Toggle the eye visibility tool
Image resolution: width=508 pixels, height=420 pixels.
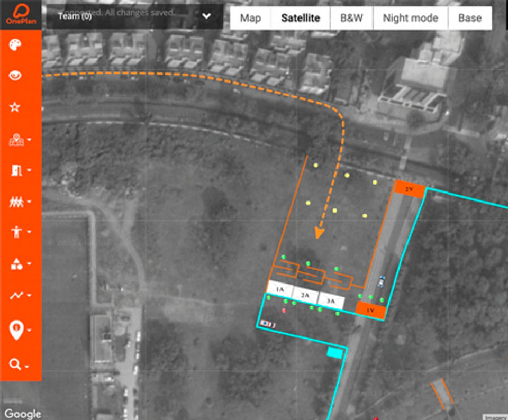click(x=15, y=76)
